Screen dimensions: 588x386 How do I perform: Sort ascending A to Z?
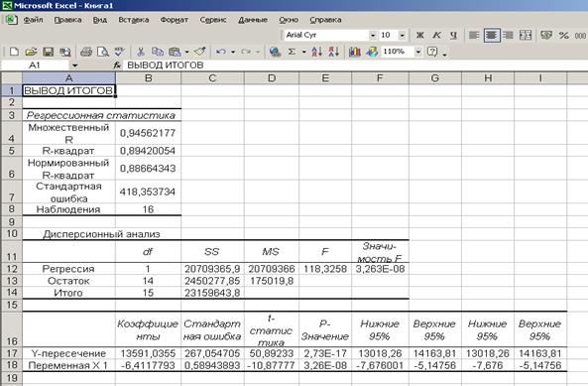coord(317,52)
